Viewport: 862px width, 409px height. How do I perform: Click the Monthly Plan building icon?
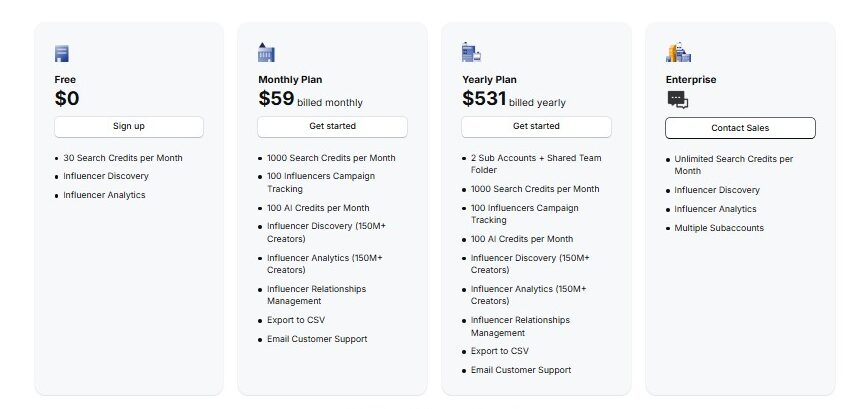pos(266,53)
